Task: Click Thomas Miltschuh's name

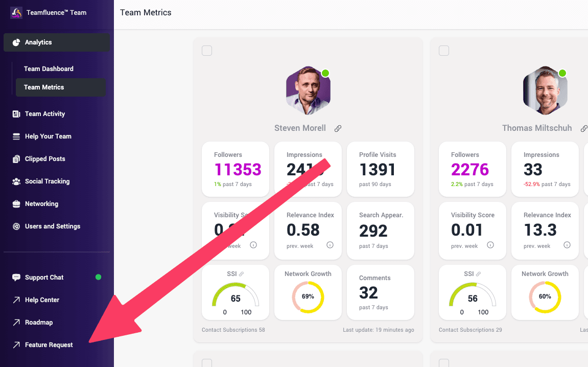Action: pos(537,128)
